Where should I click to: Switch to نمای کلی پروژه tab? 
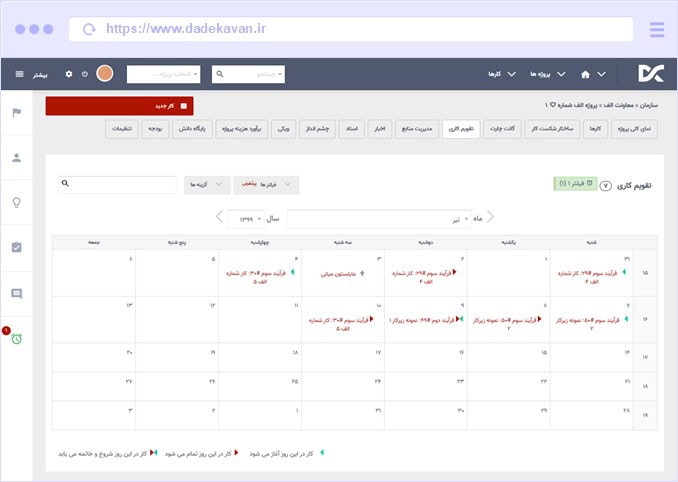[x=634, y=129]
